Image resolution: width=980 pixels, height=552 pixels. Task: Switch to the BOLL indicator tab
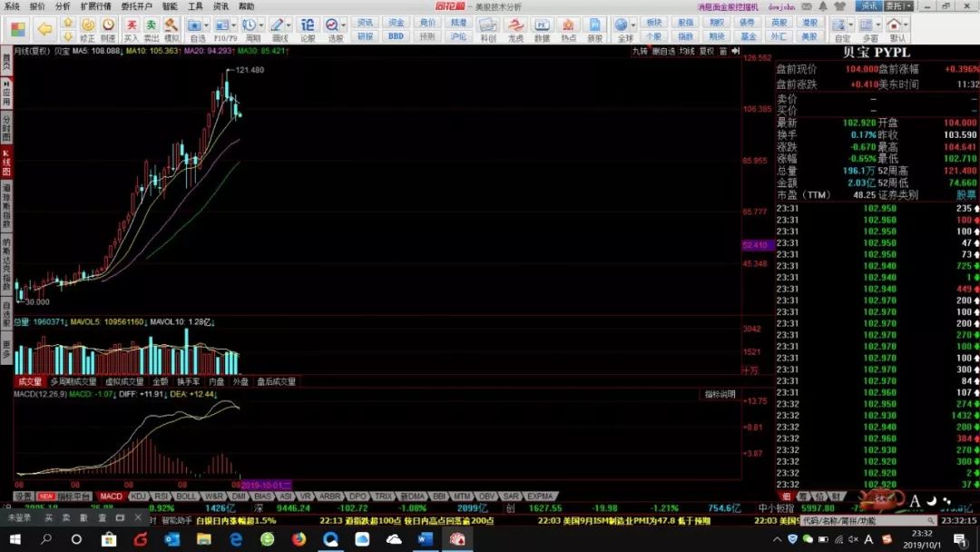tap(186, 497)
